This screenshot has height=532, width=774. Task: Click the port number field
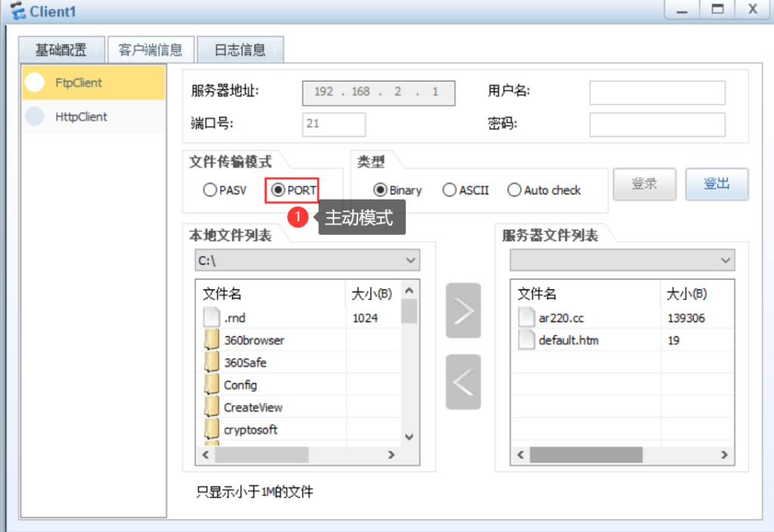pos(333,124)
